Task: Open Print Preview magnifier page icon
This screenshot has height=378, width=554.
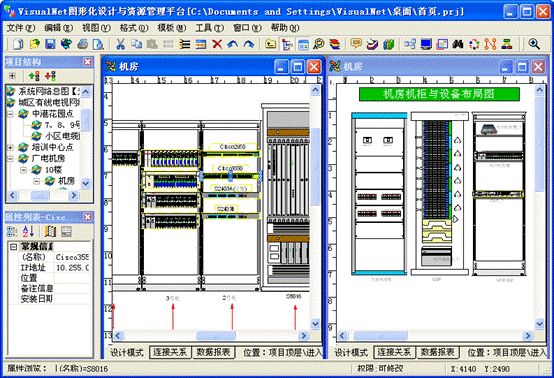Action: 98,44
